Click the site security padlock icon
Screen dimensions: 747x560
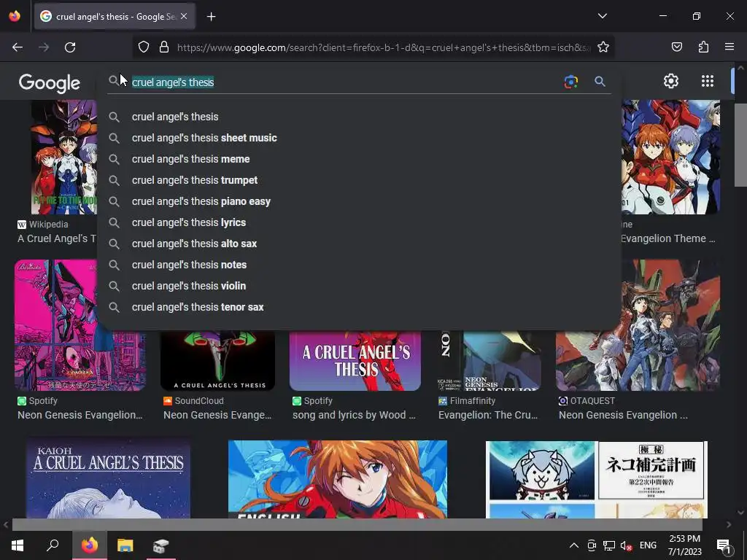pyautogui.click(x=164, y=47)
